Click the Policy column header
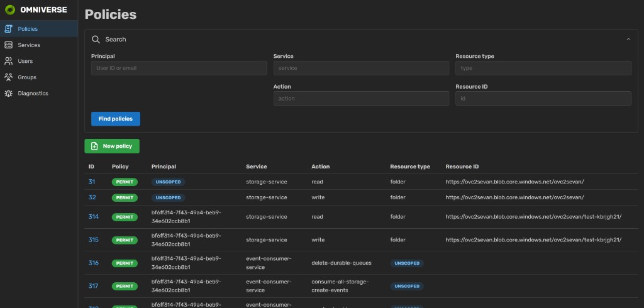Viewport: 644px width, 308px height. [120, 167]
